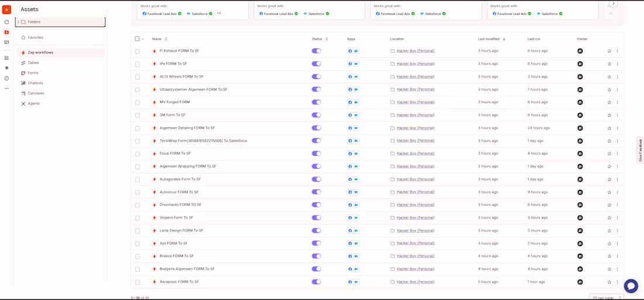Image resolution: width=644 pixels, height=300 pixels.
Task: Check the box for Algemeen Wrapping FORM To SF
Action: [x=137, y=166]
